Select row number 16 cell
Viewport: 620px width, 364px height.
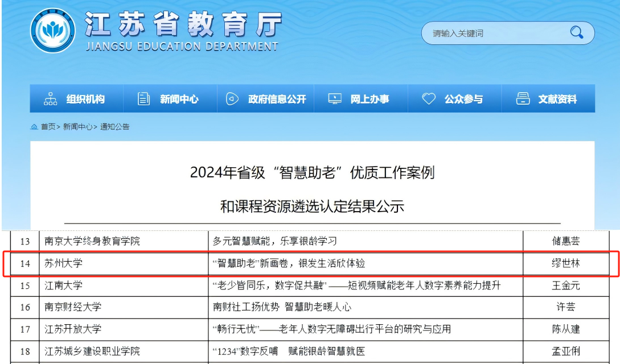(25, 307)
